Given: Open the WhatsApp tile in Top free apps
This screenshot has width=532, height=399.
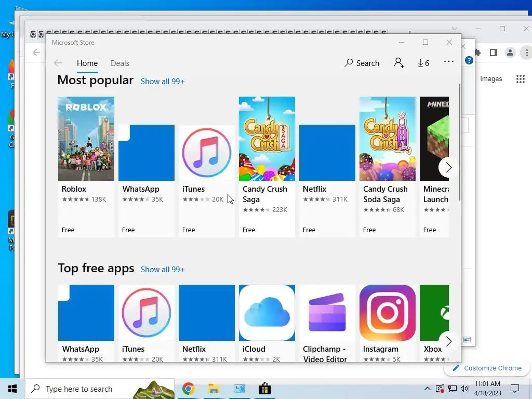Looking at the screenshot, I should [x=86, y=312].
